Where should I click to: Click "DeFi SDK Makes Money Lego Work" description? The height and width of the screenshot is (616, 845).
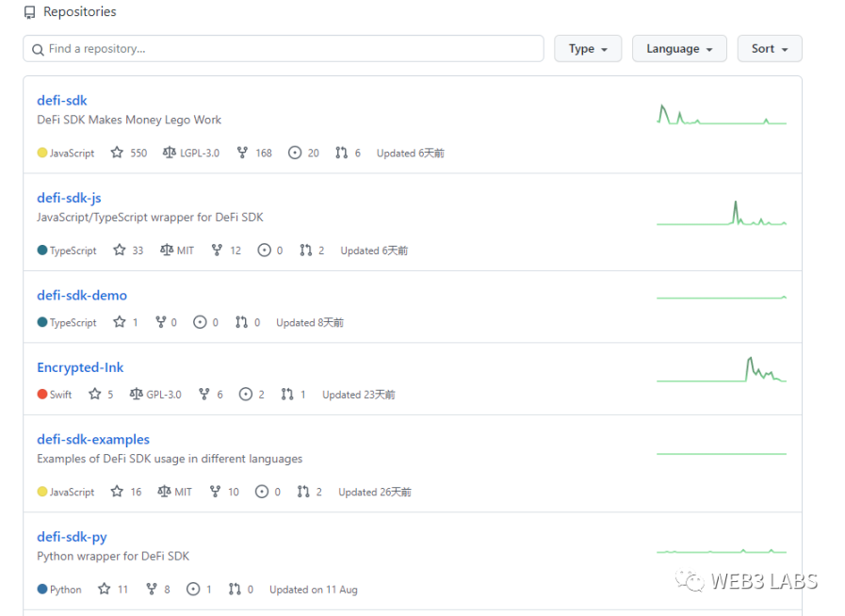(129, 120)
